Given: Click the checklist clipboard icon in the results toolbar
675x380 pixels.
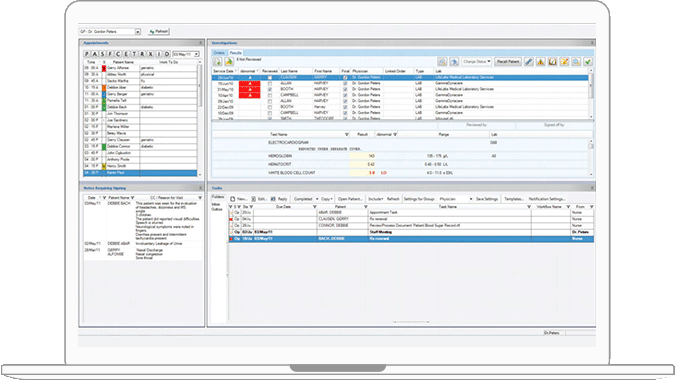Looking at the screenshot, I should click(x=552, y=62).
